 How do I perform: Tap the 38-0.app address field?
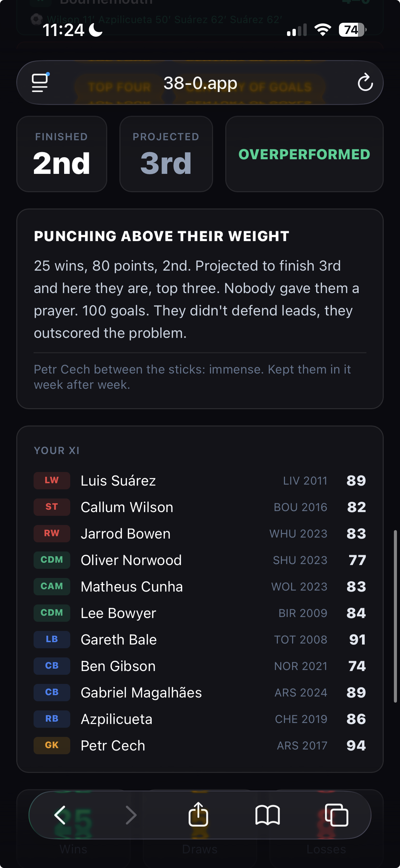(200, 83)
